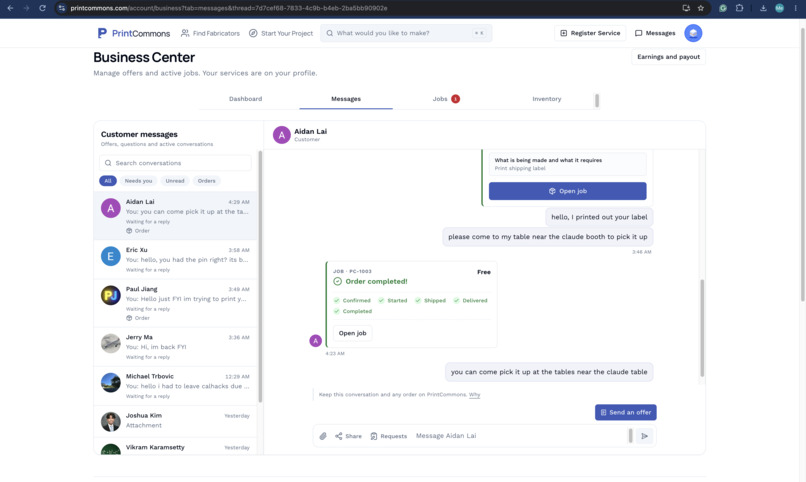Click Open job in completed order card
806x482 pixels.
click(x=353, y=333)
